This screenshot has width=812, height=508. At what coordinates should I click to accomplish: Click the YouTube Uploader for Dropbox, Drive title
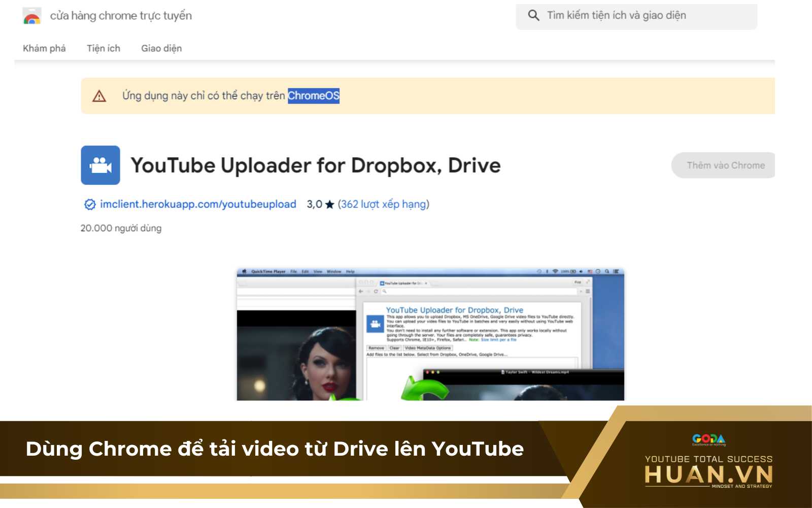tap(316, 166)
